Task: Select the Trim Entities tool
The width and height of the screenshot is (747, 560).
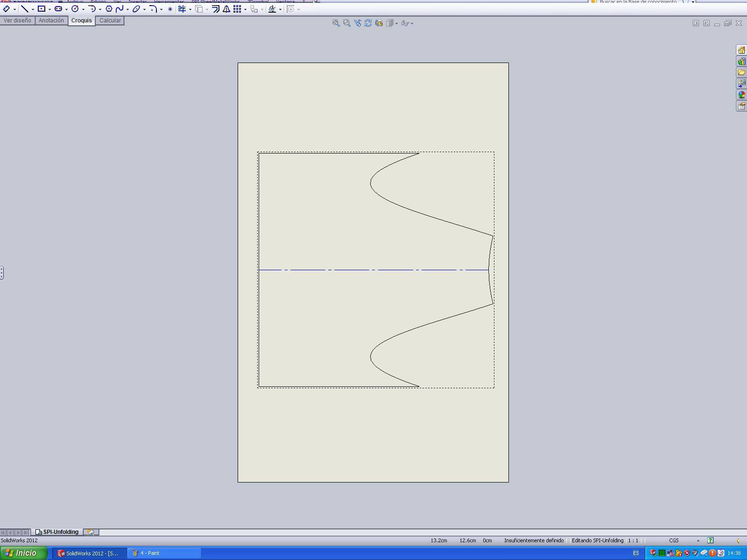Action: pyautogui.click(x=182, y=9)
